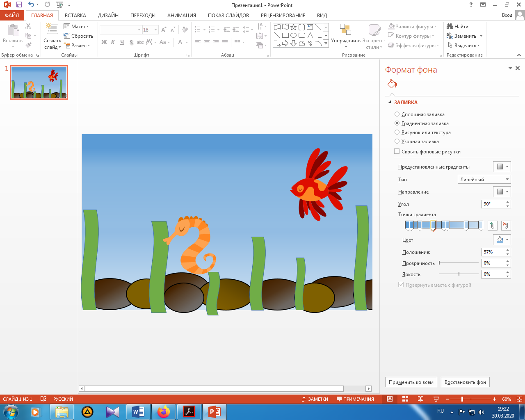Open Adobe Reader from the taskbar
This screenshot has width=525, height=420.
[189, 412]
